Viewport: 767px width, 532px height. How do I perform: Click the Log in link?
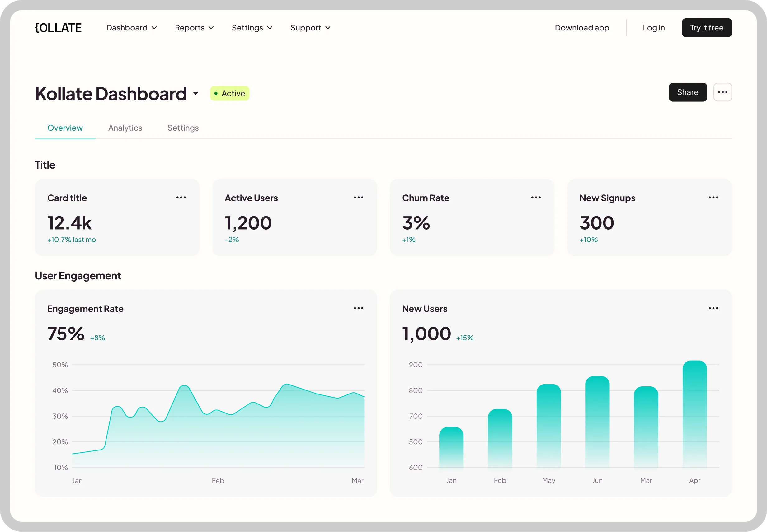(x=654, y=28)
